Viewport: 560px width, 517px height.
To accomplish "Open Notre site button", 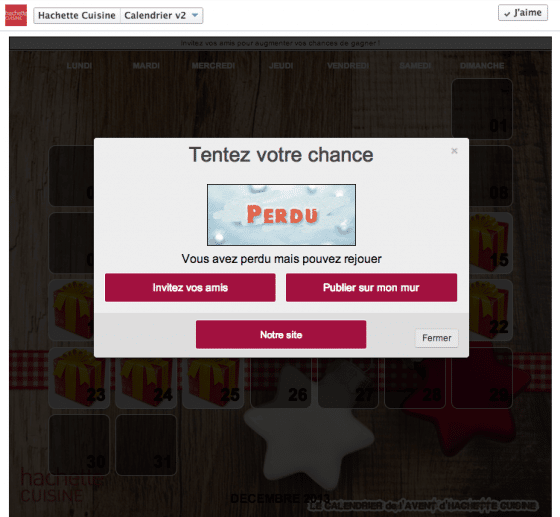I will point(281,335).
